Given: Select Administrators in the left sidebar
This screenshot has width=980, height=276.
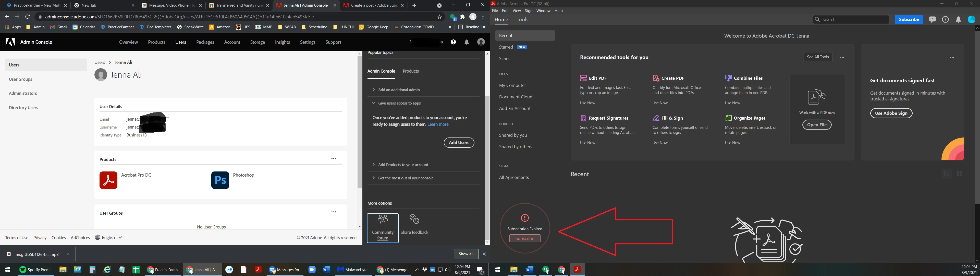Looking at the screenshot, I should [23, 93].
